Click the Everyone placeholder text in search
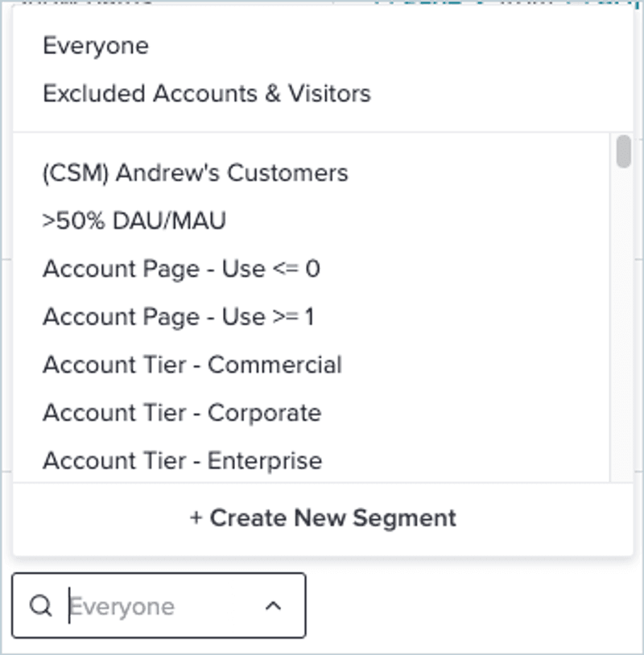Viewport: 644px width, 655px height. (x=122, y=606)
